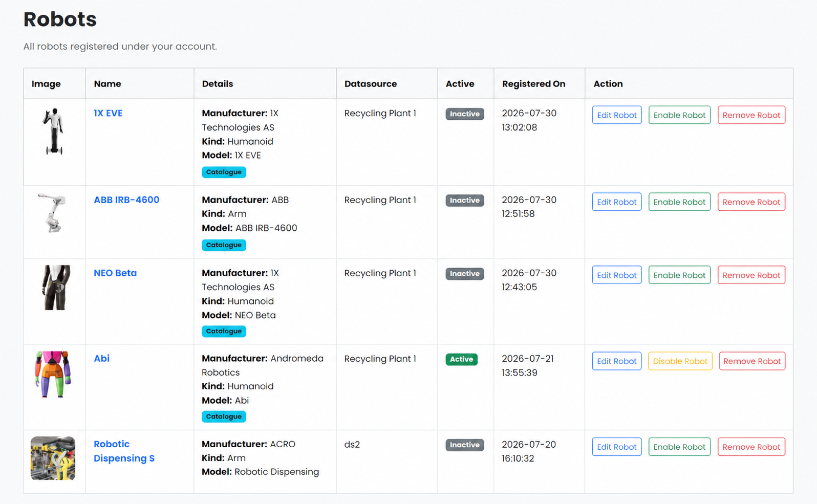The image size is (817, 504).
Task: Remove the 1X EVE robot
Action: [x=751, y=115]
